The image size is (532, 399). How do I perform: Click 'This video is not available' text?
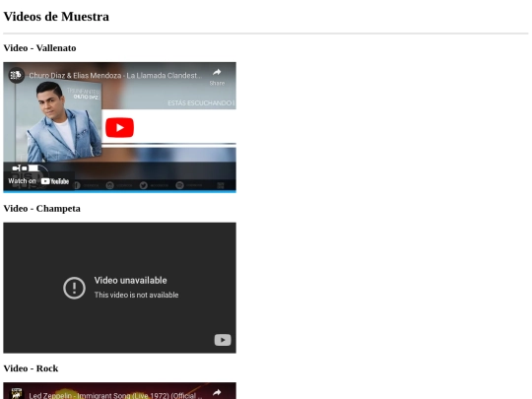coord(136,295)
